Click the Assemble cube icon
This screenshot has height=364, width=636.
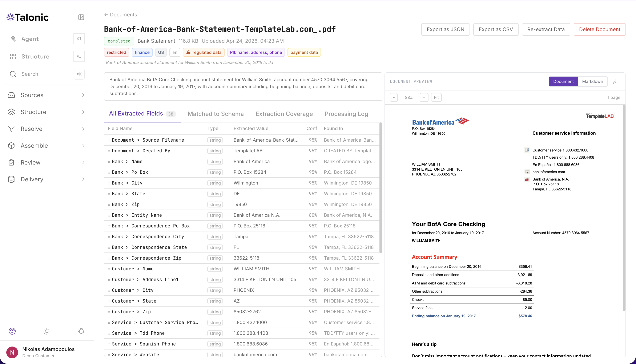[x=11, y=146]
